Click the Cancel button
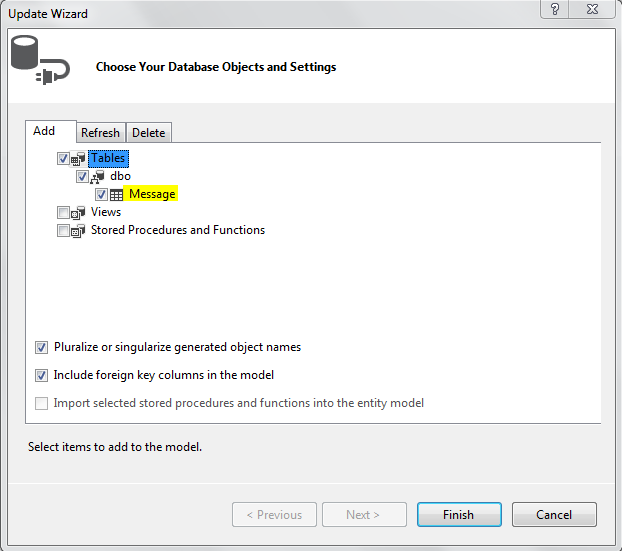The width and height of the screenshot is (622, 551). pyautogui.click(x=554, y=515)
